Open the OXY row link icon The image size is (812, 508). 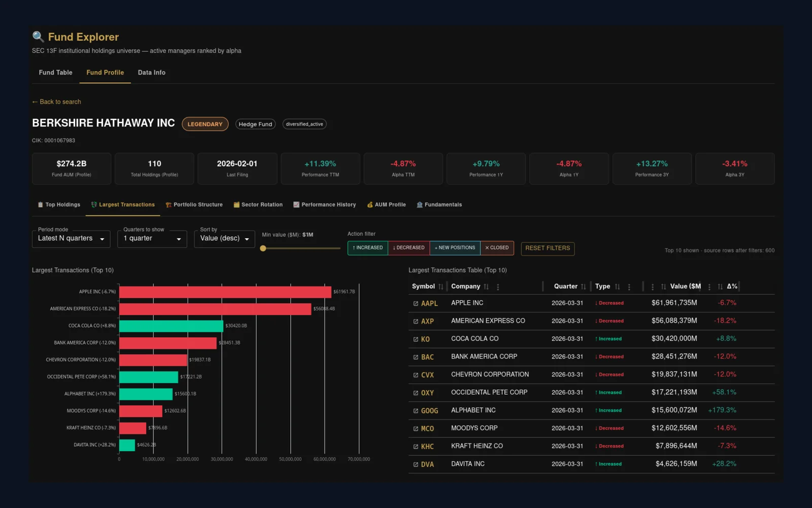[416, 393]
